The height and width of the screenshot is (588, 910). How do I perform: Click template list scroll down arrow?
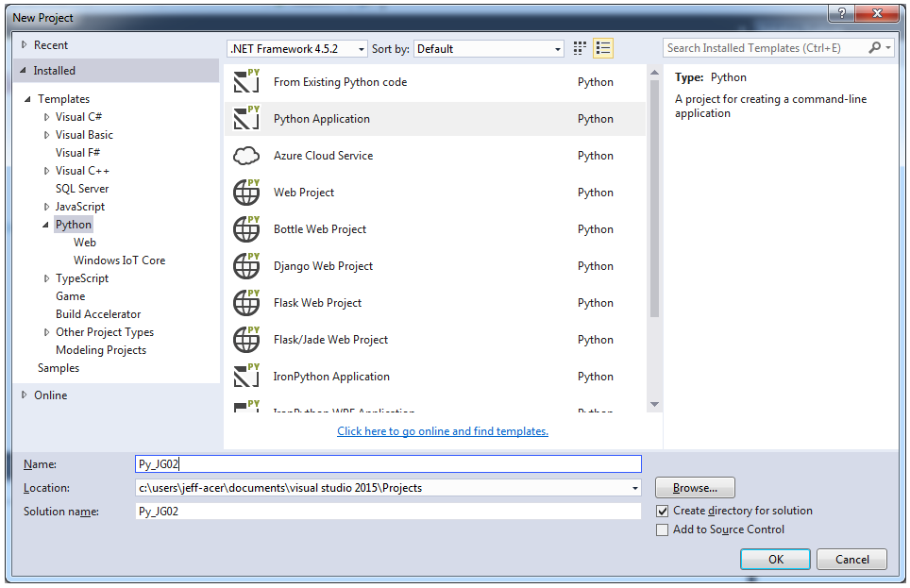tap(654, 404)
